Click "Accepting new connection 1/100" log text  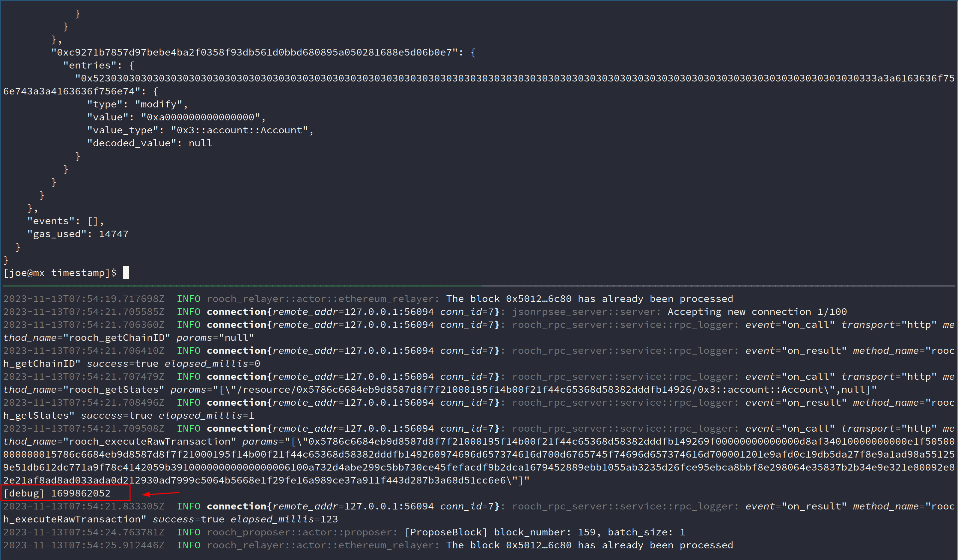[757, 312]
